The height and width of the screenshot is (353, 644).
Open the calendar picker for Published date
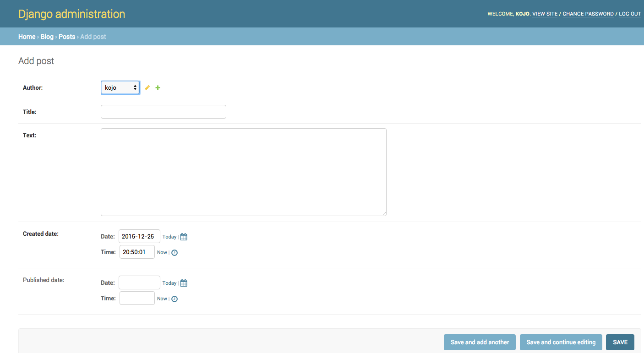pos(183,282)
